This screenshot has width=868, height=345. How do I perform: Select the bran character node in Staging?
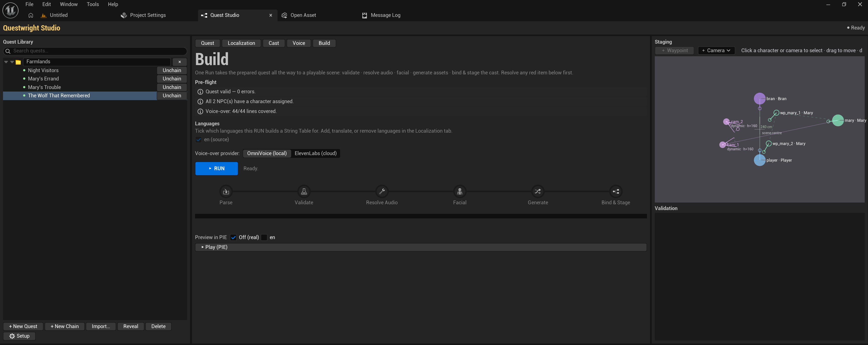759,99
